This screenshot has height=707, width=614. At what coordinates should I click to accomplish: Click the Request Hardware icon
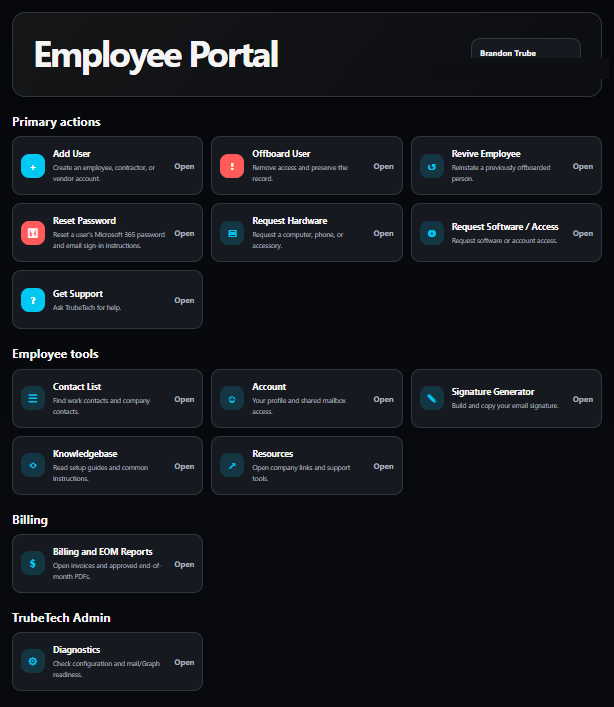232,233
